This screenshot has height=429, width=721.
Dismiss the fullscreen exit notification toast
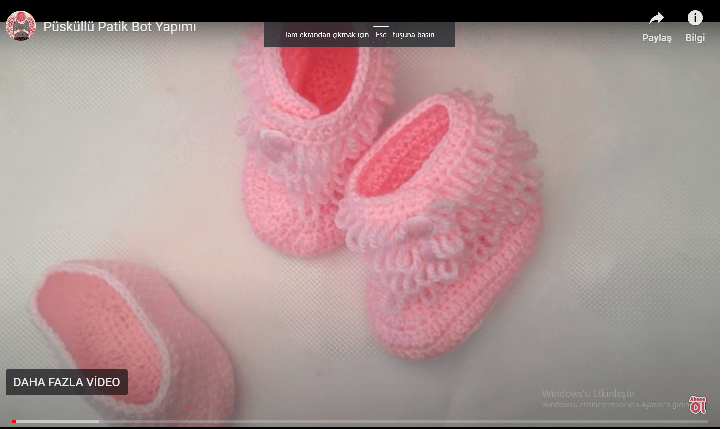click(359, 35)
